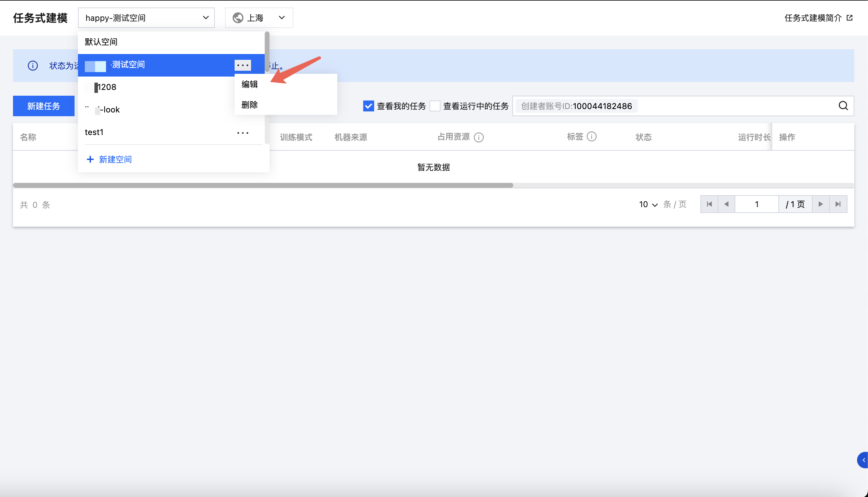Open the 上海 region dropdown
Viewport: 868px width, 497px height.
tap(259, 18)
